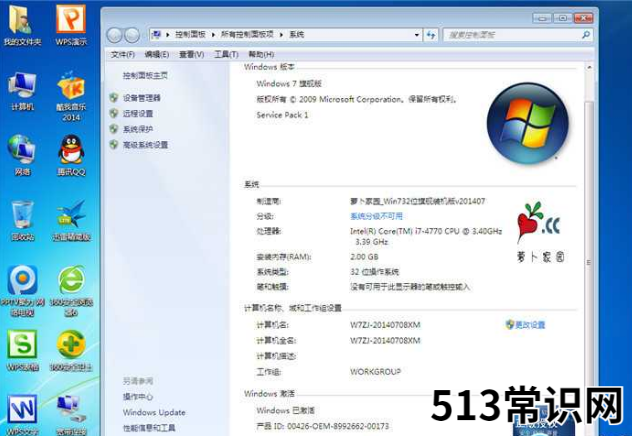The height and width of the screenshot is (436, 632).
Task: Click 系统 breadcrumb segment
Action: 296,35
